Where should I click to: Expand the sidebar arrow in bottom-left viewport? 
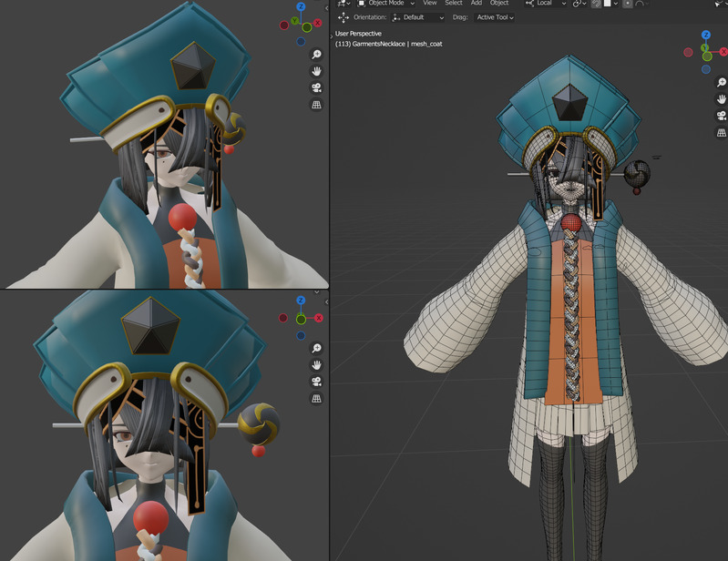coord(326,302)
